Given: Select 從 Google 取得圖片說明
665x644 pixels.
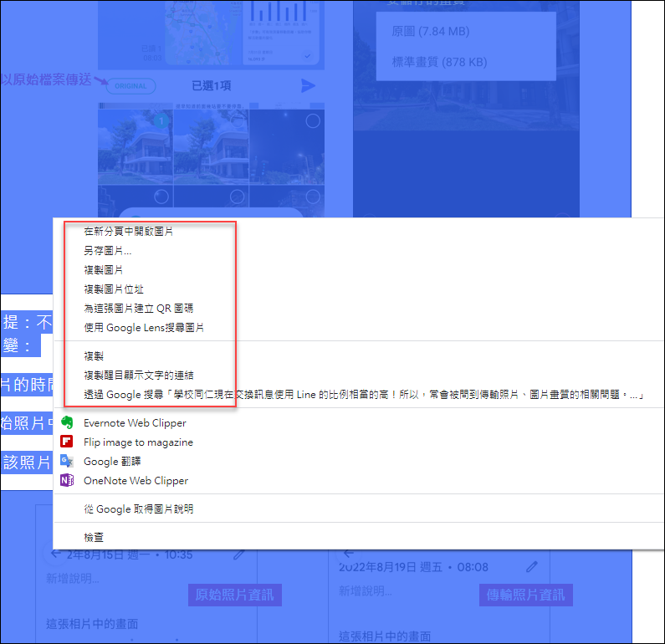Looking at the screenshot, I should pyautogui.click(x=138, y=509).
